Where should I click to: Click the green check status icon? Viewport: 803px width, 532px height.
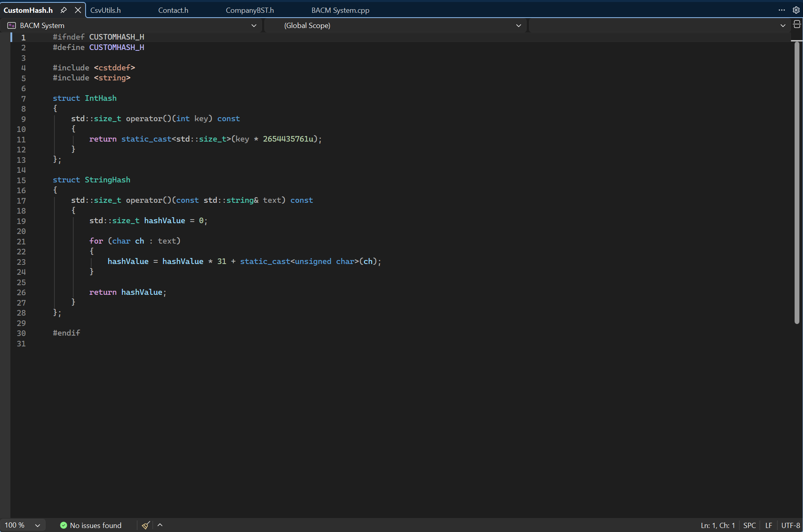[x=64, y=525]
